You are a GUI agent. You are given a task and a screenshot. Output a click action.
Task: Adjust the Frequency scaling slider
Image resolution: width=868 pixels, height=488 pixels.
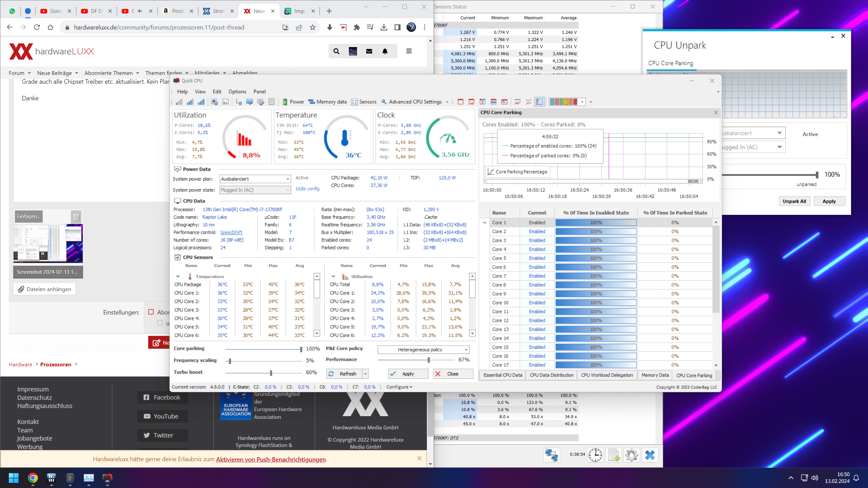click(230, 361)
